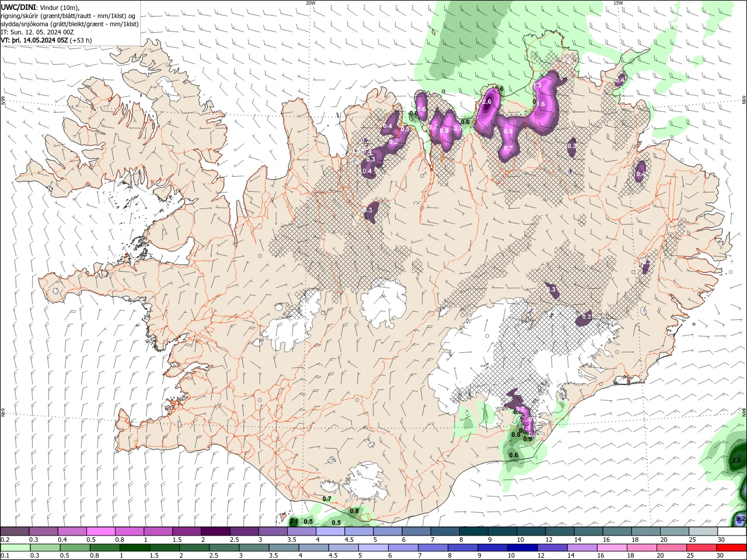Click the 2.0 rain value at the right edge

coord(736,460)
